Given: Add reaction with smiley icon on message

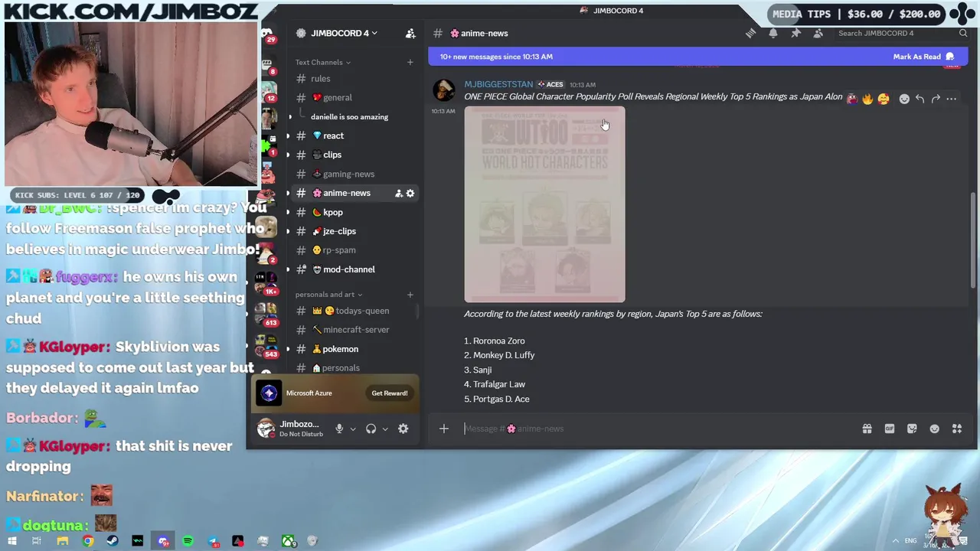Looking at the screenshot, I should (x=904, y=99).
